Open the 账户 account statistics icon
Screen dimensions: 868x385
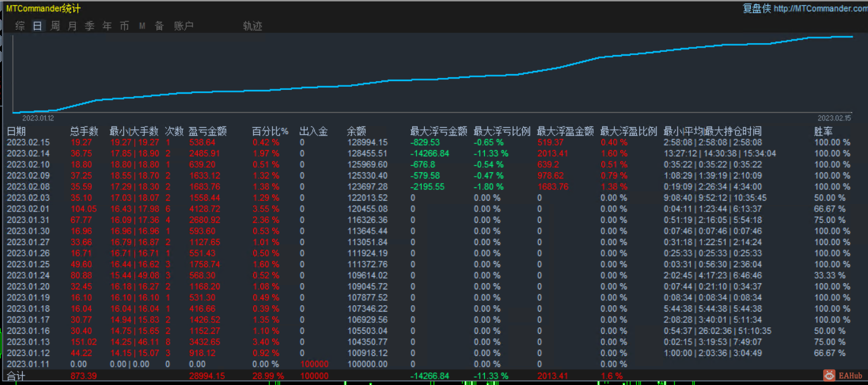coord(183,25)
